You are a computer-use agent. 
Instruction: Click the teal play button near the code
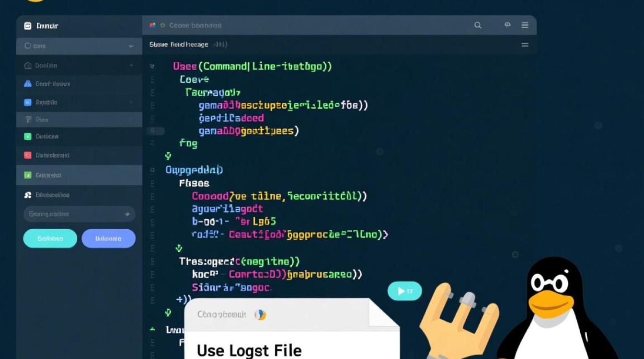404,291
